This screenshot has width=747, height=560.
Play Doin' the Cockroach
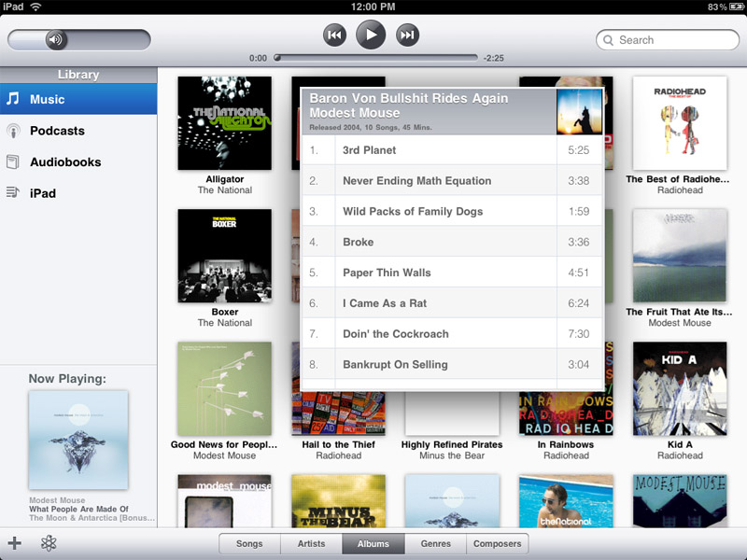(x=453, y=334)
